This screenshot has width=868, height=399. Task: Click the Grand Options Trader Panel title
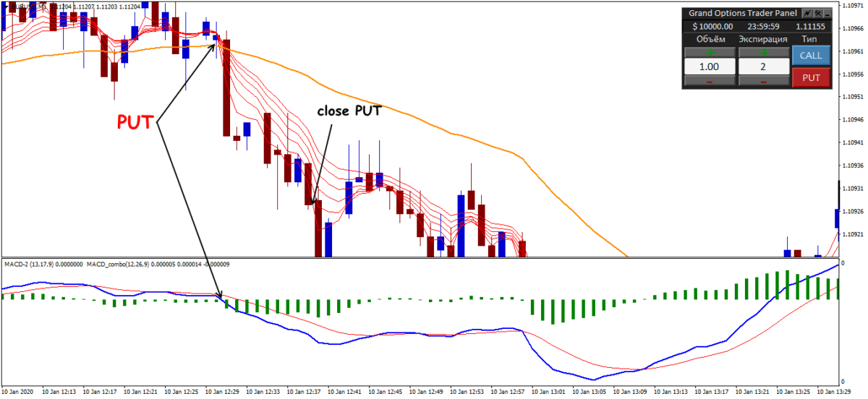(x=741, y=13)
